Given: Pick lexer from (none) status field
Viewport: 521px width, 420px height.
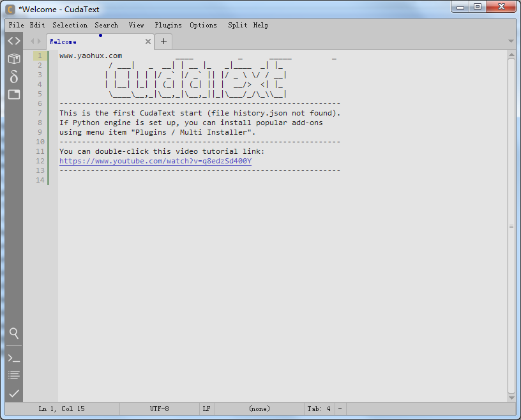Looking at the screenshot, I should click(259, 409).
